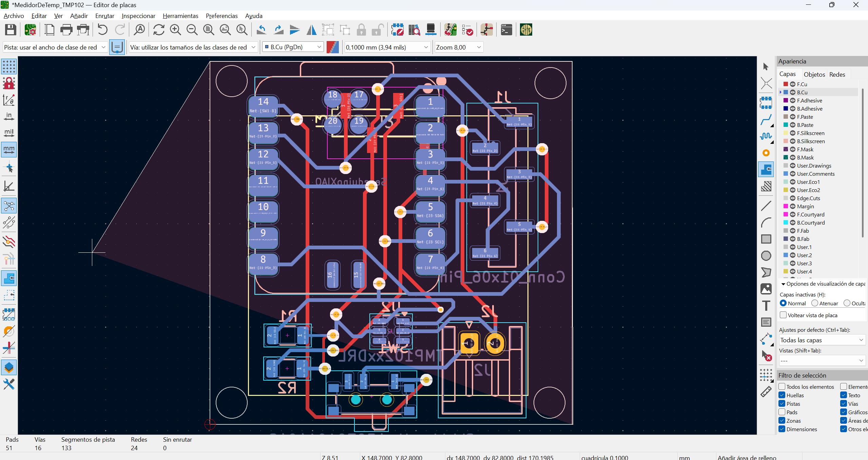Switch to the Capas tab
Screen dimensions: 868x460
point(787,74)
